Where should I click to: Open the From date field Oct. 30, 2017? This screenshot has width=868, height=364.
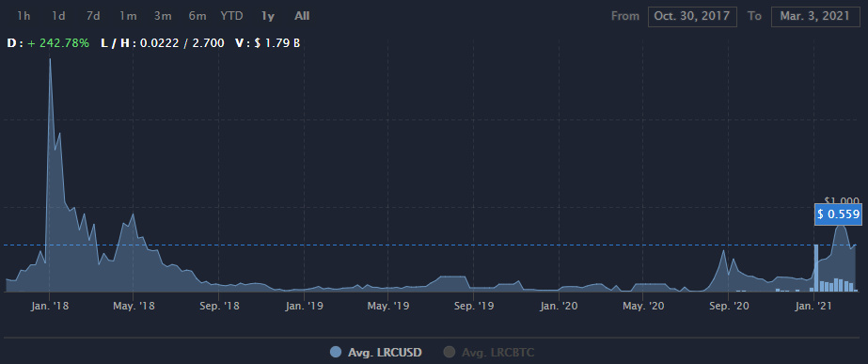[x=692, y=16]
